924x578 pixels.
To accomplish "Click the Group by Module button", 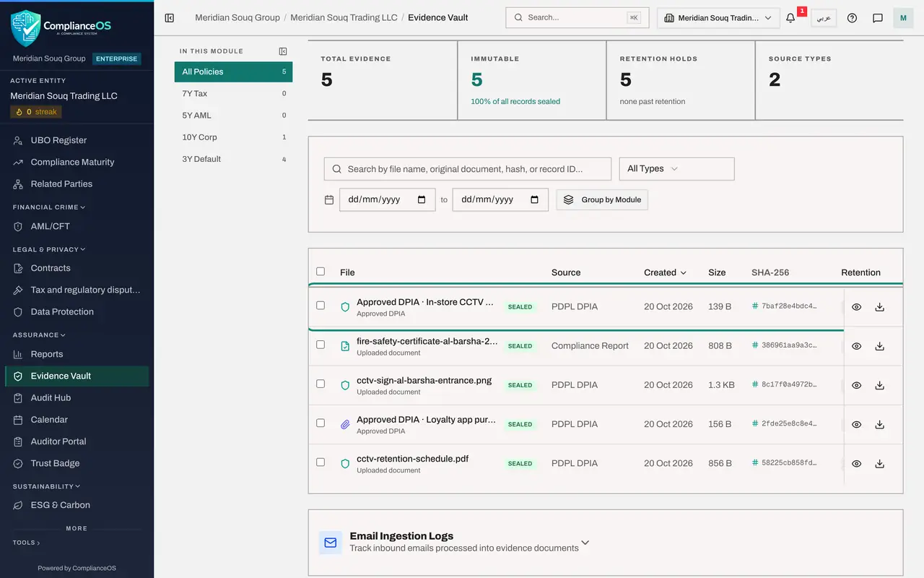I will coord(602,199).
